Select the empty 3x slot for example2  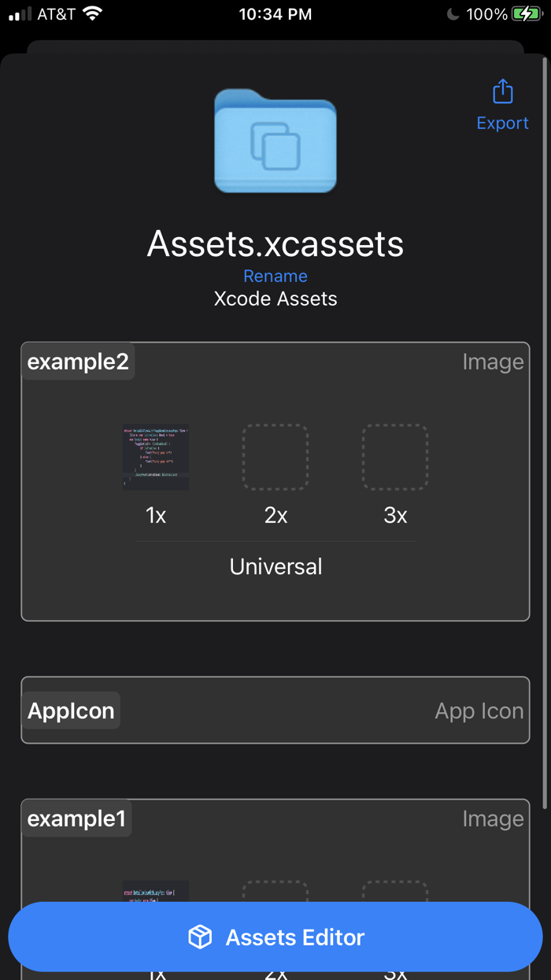[x=395, y=457]
